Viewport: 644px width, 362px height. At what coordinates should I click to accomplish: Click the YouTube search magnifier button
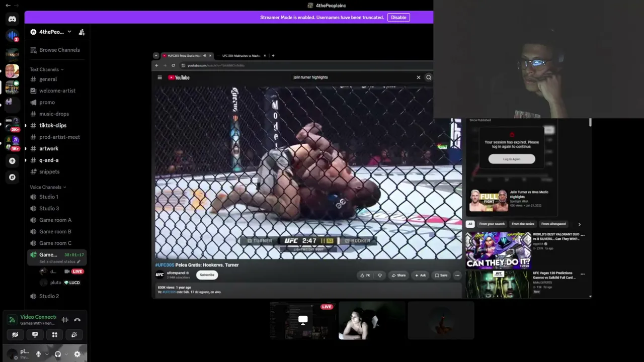(429, 77)
